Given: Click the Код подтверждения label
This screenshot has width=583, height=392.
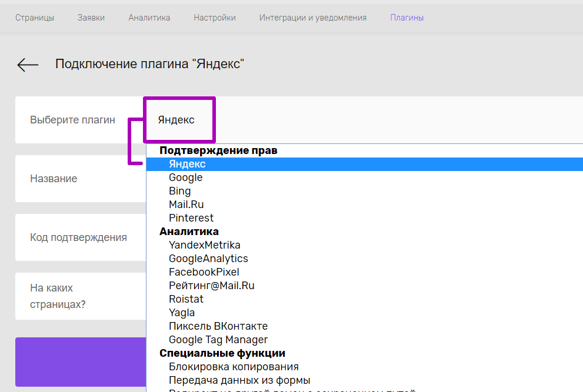Looking at the screenshot, I should point(78,237).
